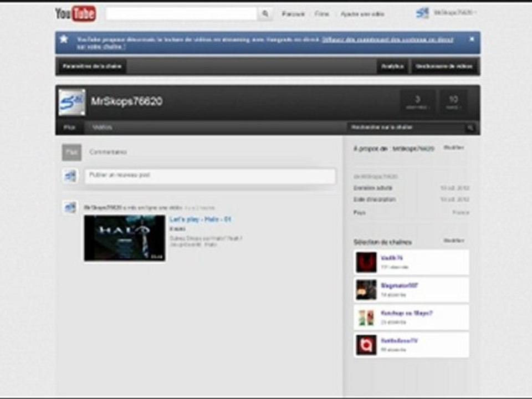Open the Halo video thumbnail

(125, 238)
